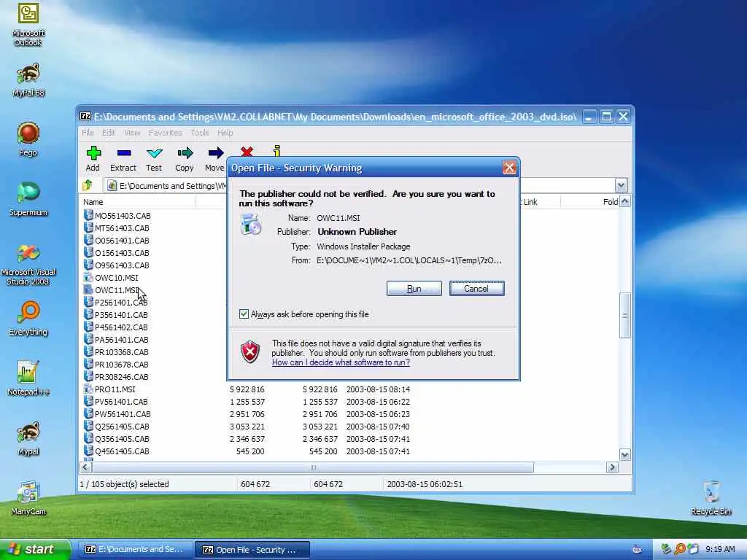Screen dimensions: 747x560
Task: Select the PW561401.CAB file
Action: (117, 414)
